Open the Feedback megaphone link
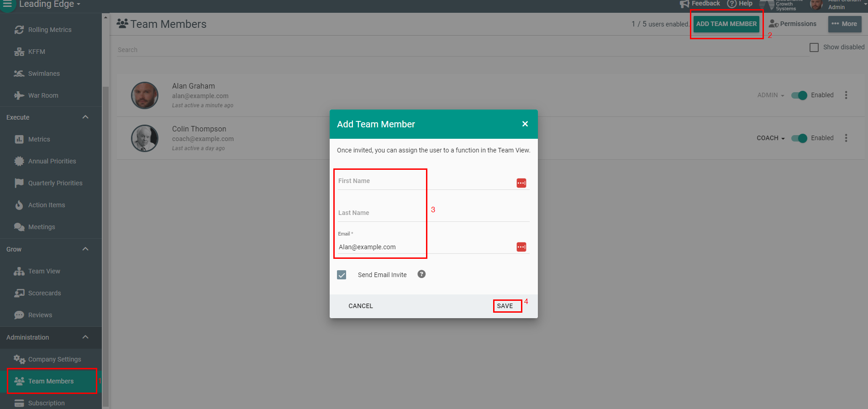This screenshot has width=868, height=409. [x=700, y=4]
